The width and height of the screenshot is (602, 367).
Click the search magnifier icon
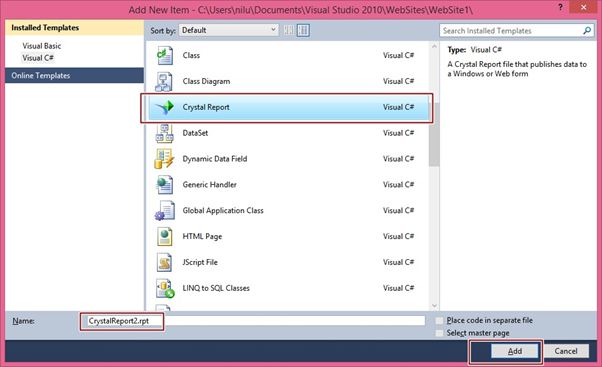(x=587, y=30)
